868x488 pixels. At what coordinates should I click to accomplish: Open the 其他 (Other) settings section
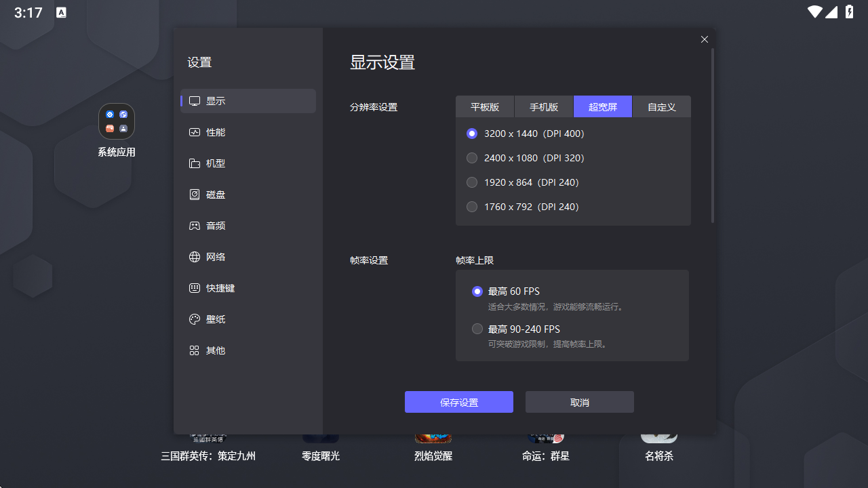point(214,350)
